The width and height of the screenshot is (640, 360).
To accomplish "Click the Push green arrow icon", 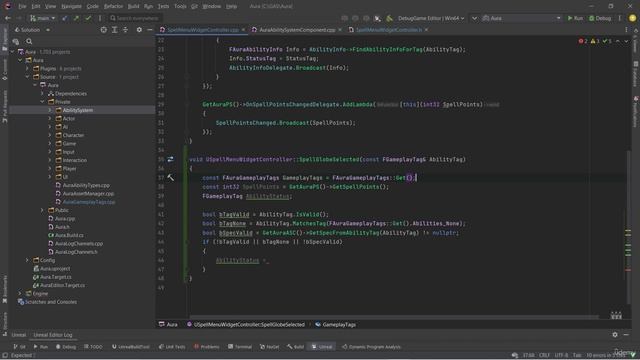I will [76, 18].
